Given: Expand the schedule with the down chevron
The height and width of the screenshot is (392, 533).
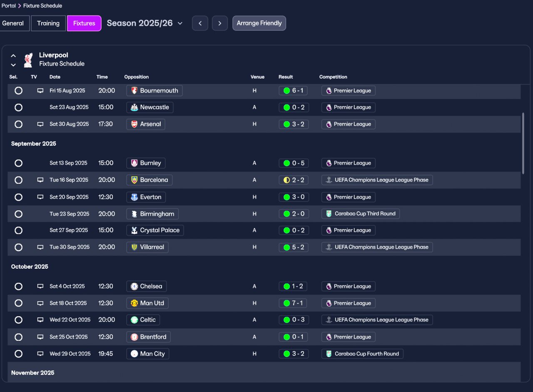Looking at the screenshot, I should click(13, 65).
